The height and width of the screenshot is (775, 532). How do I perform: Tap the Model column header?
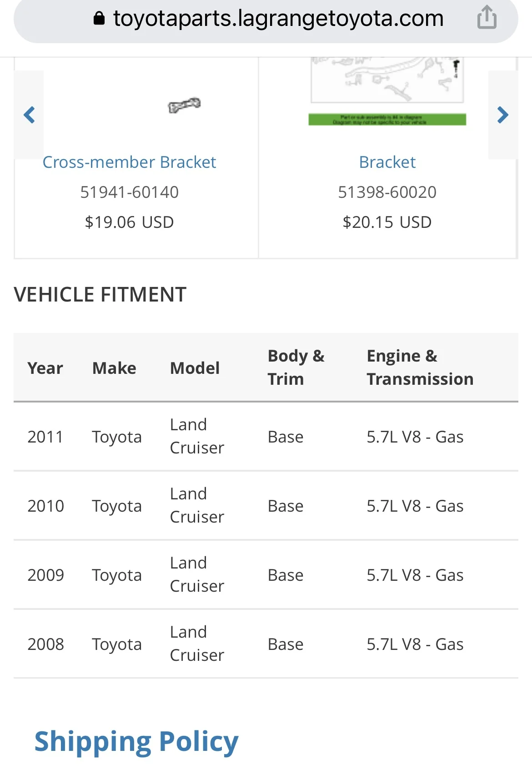(x=195, y=368)
